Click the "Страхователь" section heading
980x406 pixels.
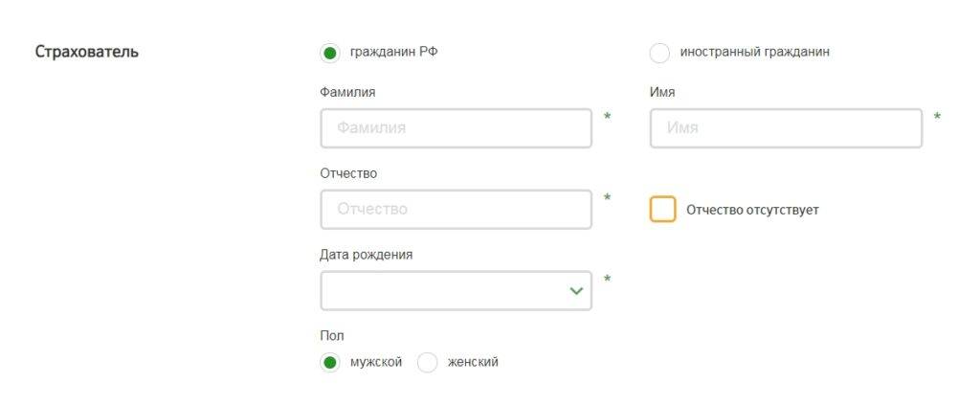coord(87,52)
